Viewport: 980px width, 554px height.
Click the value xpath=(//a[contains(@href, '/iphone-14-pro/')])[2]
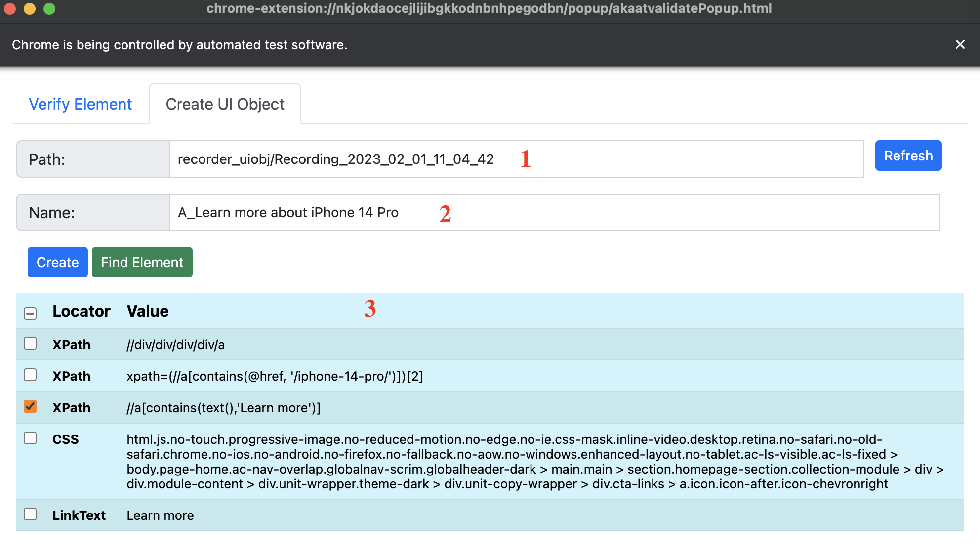click(x=275, y=376)
